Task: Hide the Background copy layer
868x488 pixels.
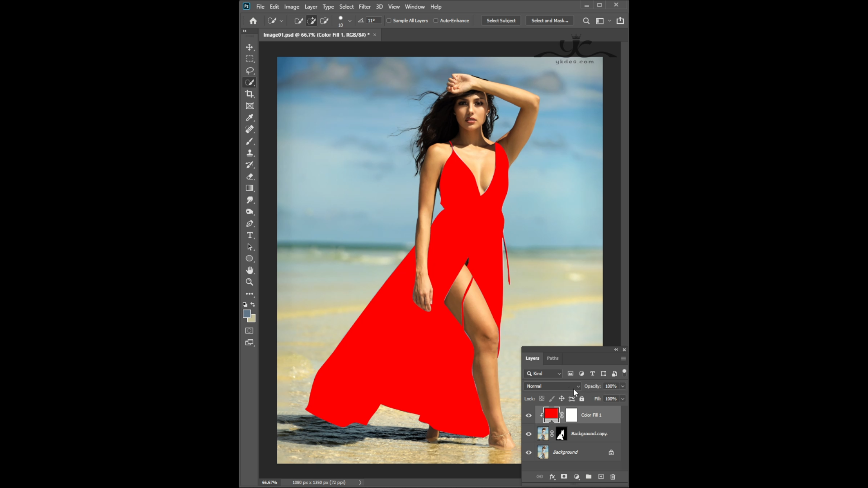Action: pyautogui.click(x=528, y=434)
